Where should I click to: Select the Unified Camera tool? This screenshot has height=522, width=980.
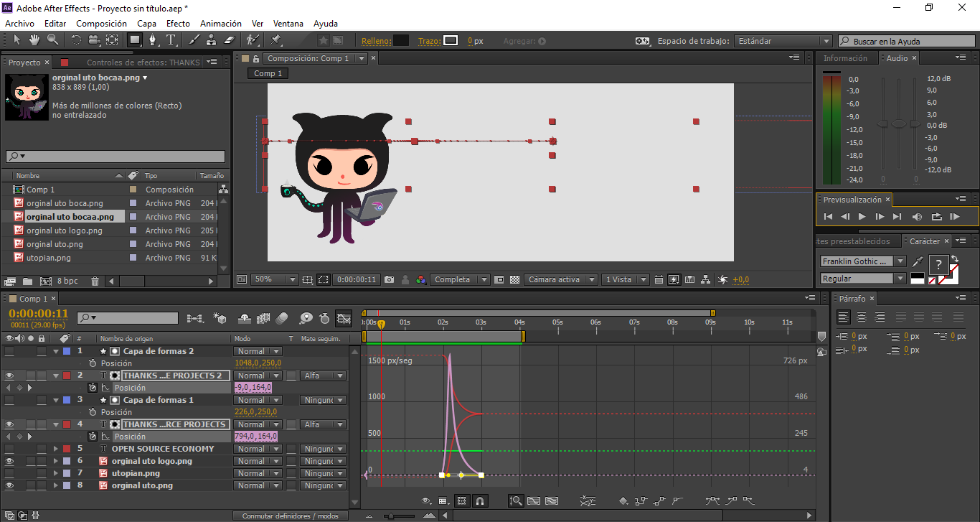tap(94, 40)
